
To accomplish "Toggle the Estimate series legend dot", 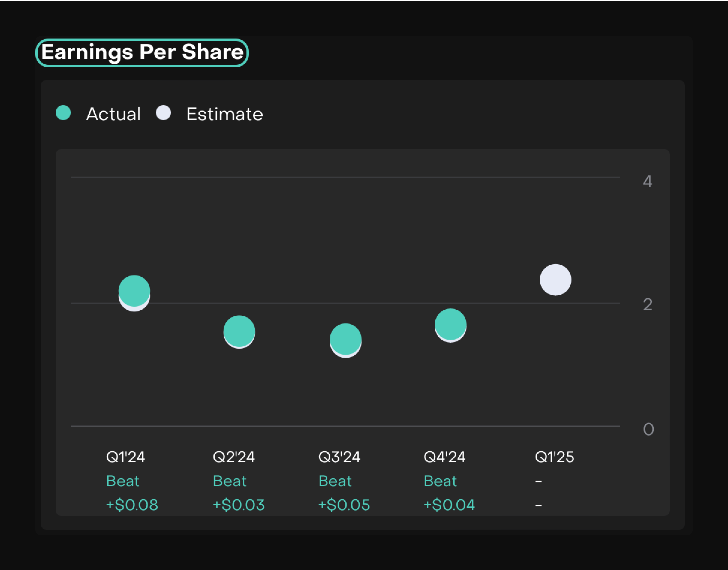I will (163, 113).
